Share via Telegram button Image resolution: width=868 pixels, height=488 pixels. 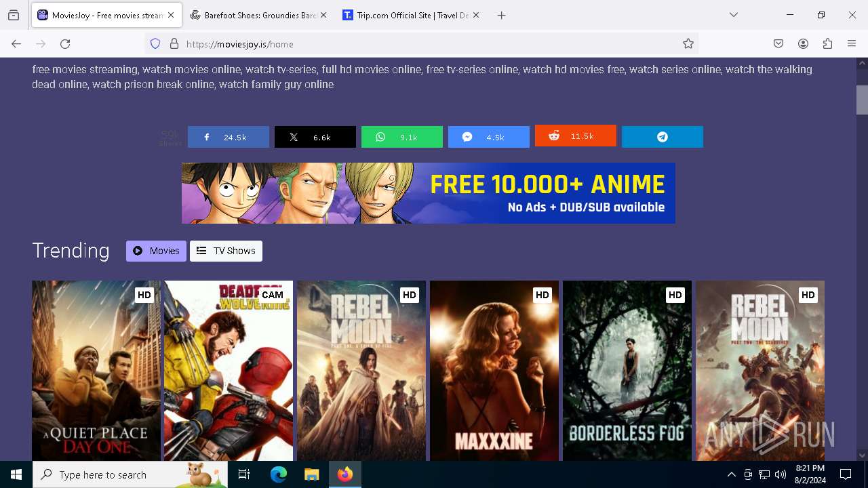(662, 137)
